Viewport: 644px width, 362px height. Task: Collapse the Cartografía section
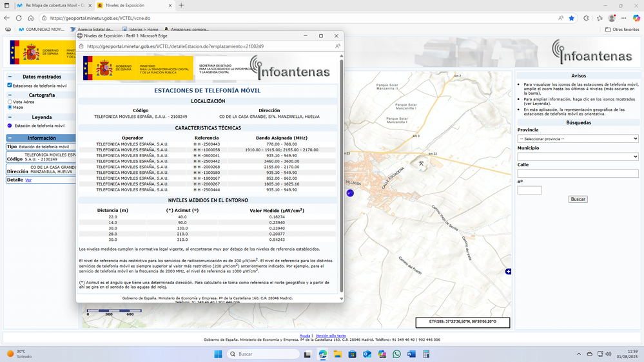pos(10,95)
